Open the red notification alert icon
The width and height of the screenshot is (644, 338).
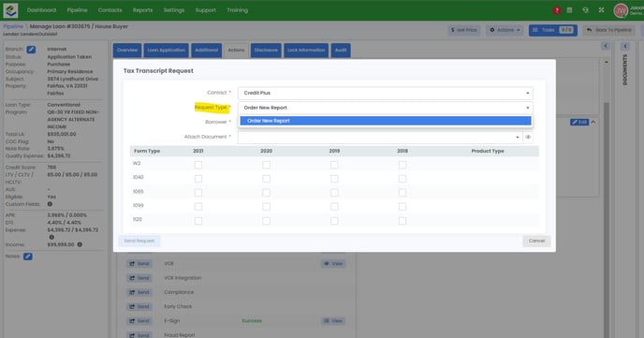pyautogui.click(x=557, y=10)
